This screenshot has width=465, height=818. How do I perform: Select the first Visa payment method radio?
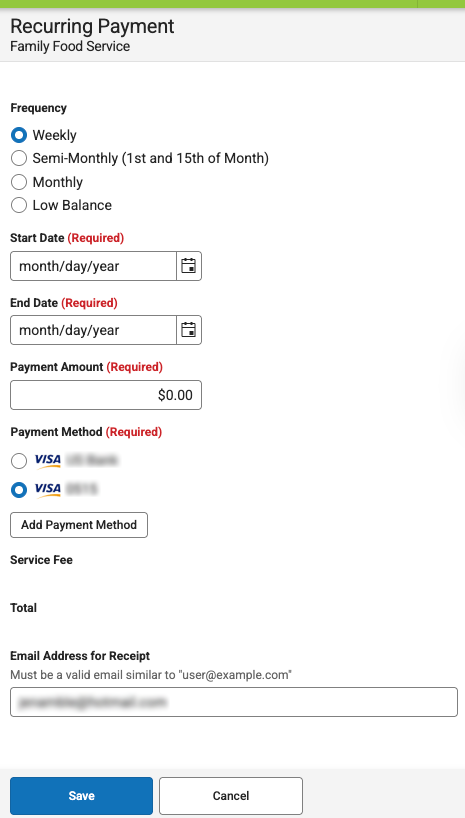(x=19, y=461)
